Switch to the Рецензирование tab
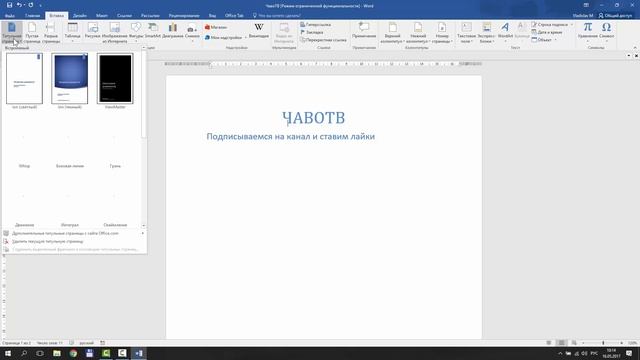 click(x=184, y=16)
